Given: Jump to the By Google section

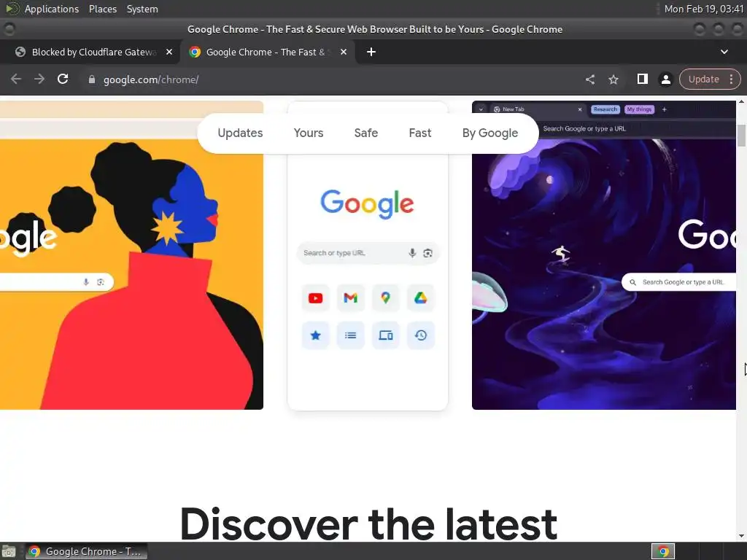Looking at the screenshot, I should (x=489, y=133).
